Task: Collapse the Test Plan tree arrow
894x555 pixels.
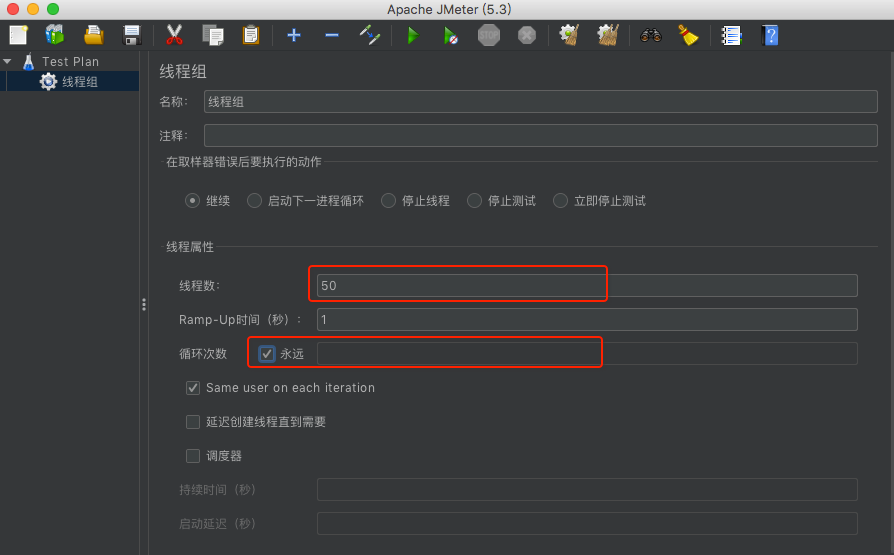Action: point(7,61)
